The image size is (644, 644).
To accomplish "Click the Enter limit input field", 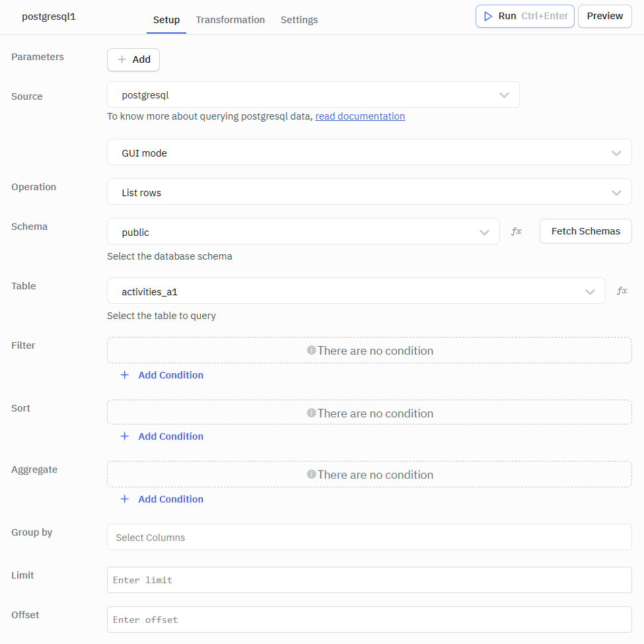I will coord(369,579).
